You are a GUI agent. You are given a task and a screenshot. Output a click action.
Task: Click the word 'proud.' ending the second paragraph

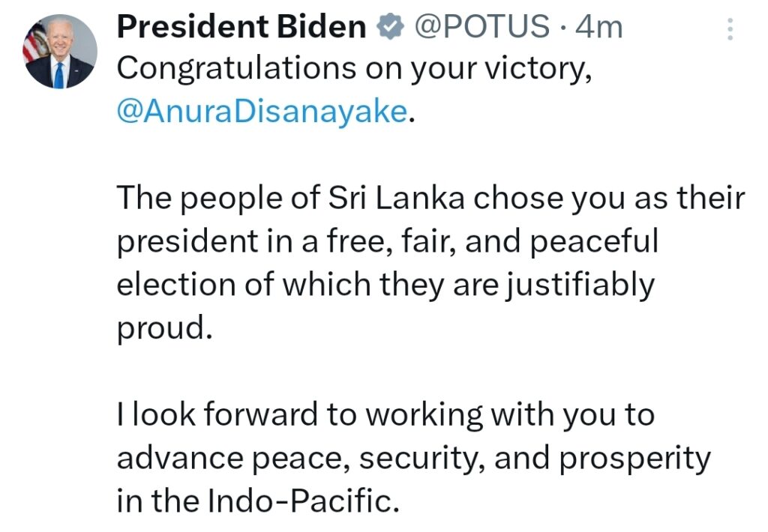(165, 329)
